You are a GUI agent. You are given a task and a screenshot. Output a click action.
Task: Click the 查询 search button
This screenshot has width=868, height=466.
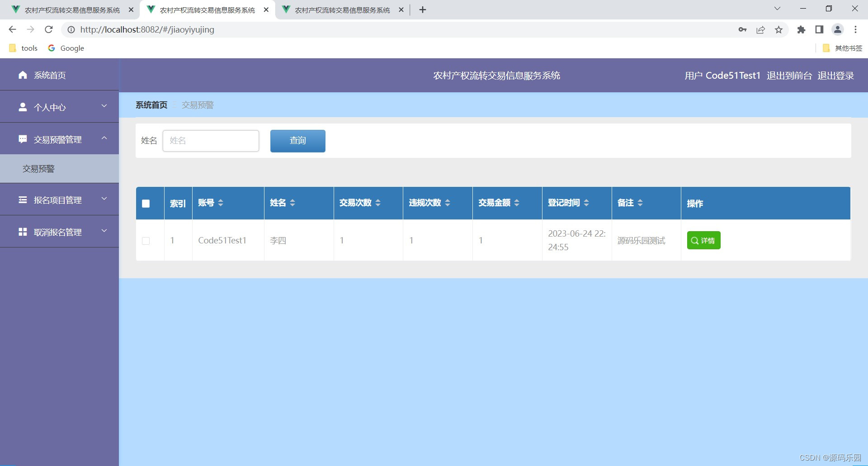pyautogui.click(x=297, y=141)
